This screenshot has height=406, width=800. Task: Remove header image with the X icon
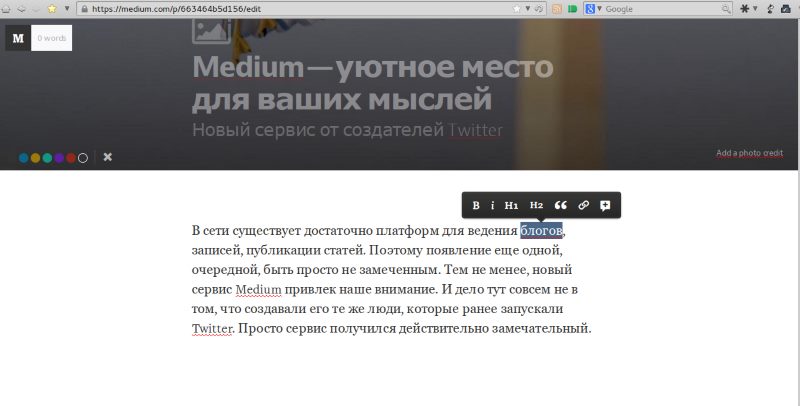(108, 157)
